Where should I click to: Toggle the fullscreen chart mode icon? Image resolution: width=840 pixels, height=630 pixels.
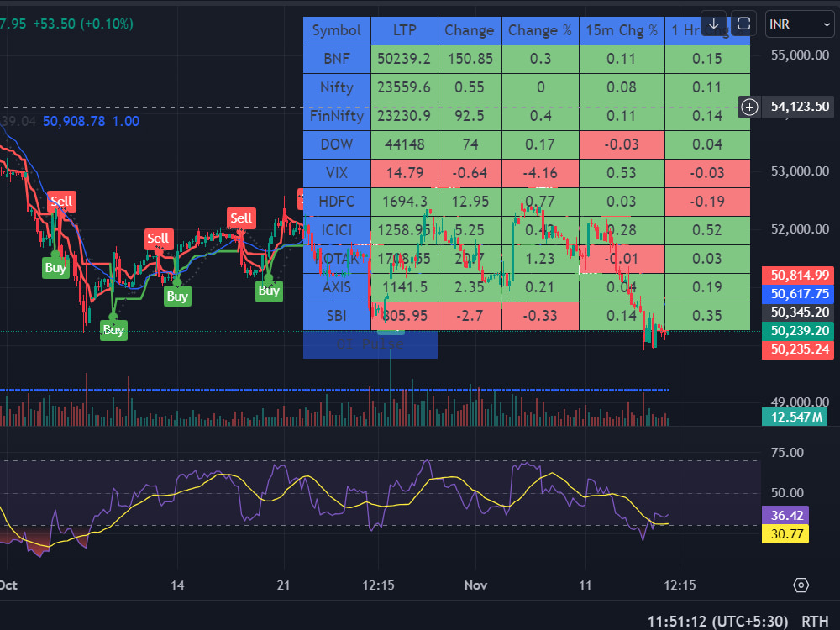(x=743, y=24)
